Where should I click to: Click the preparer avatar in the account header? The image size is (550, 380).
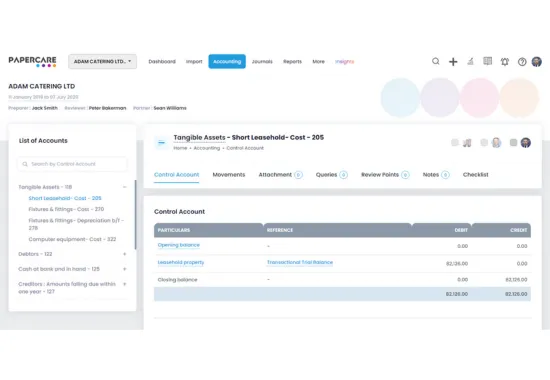[467, 143]
